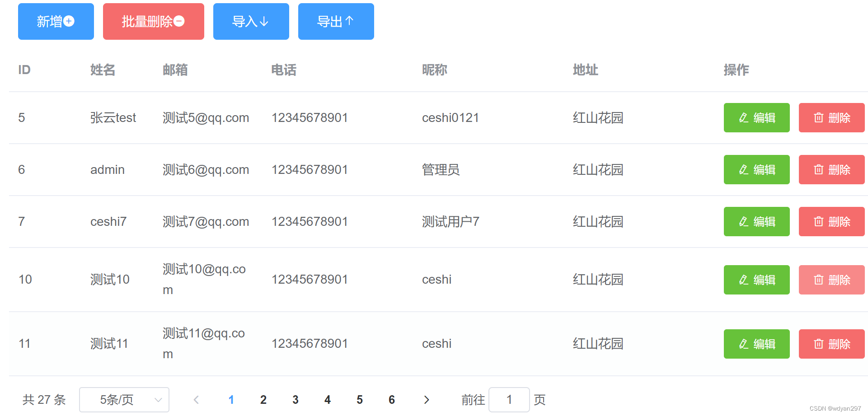Click the nickname 测试用户7
Image resolution: width=868 pixels, height=416 pixels.
tap(450, 222)
